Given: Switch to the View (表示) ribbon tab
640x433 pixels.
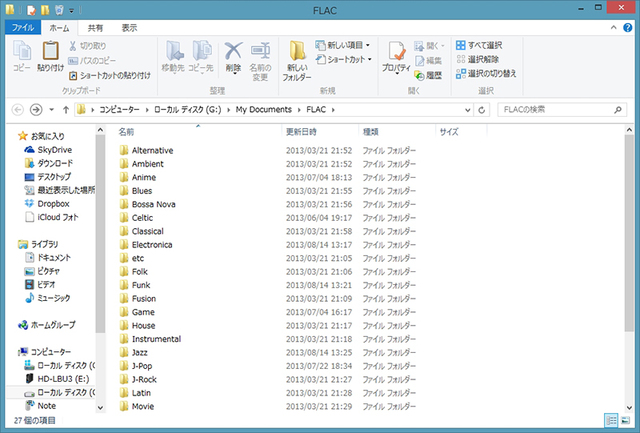Looking at the screenshot, I should click(129, 28).
